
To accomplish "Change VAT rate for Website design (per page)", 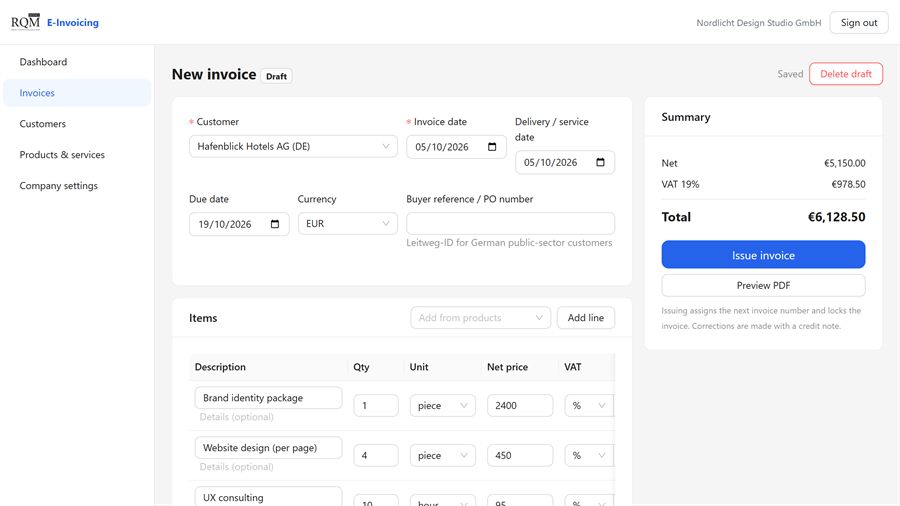I will [589, 456].
